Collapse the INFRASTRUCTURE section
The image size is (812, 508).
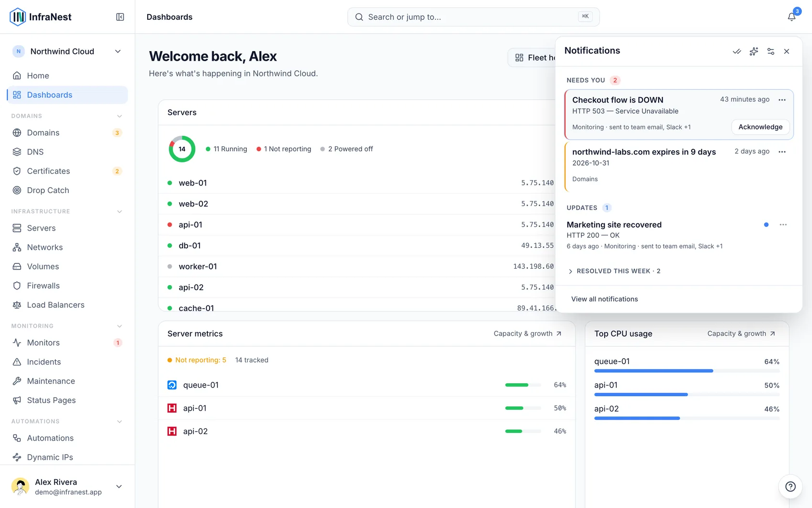click(119, 211)
